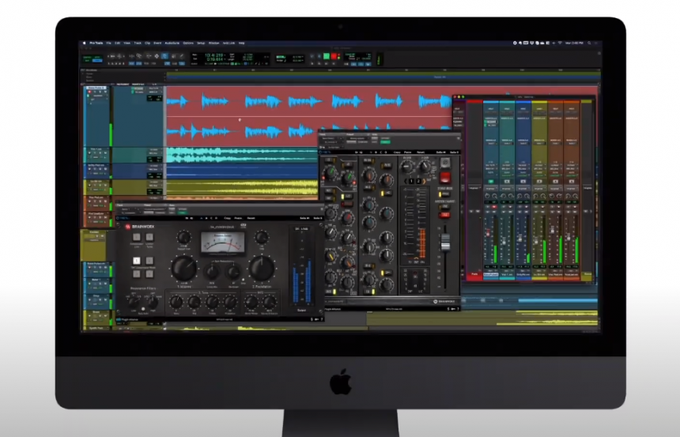680x437 pixels.
Task: Toggle the bottom-right square button in Brainworx plugin
Action: tap(150, 274)
